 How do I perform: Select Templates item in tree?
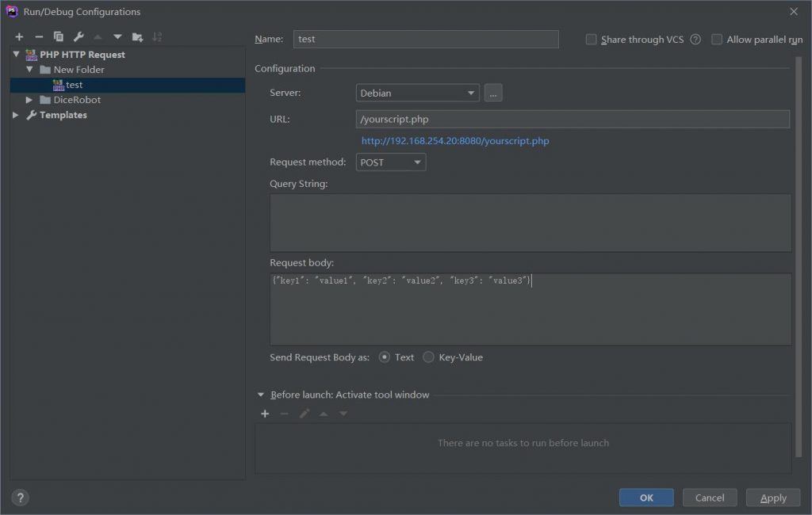[63, 115]
